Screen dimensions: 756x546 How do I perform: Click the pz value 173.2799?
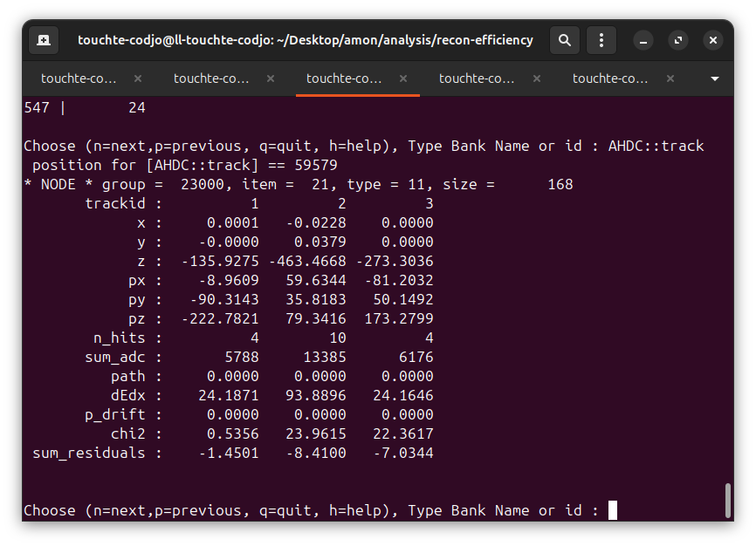(x=399, y=319)
